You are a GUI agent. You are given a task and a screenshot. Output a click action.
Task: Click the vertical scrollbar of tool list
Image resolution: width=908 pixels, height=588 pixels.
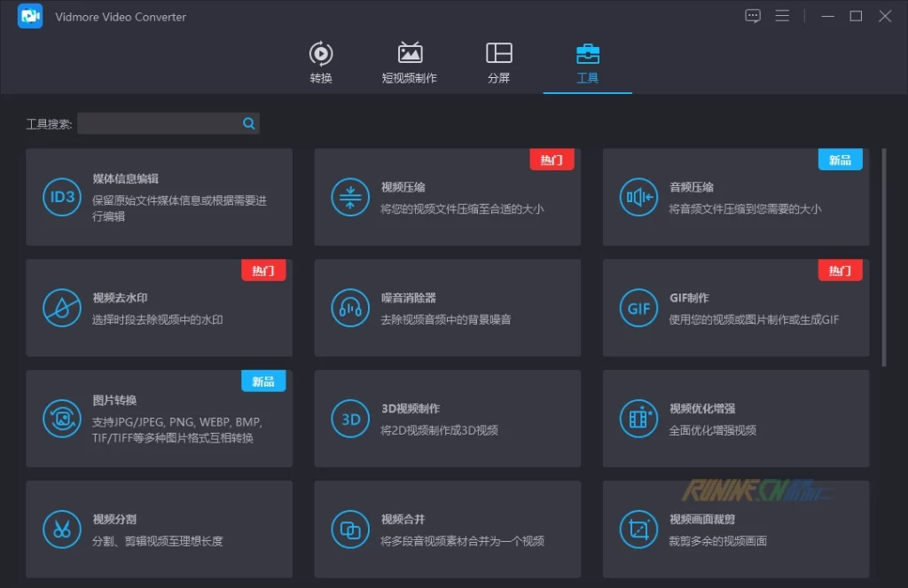[x=883, y=257]
